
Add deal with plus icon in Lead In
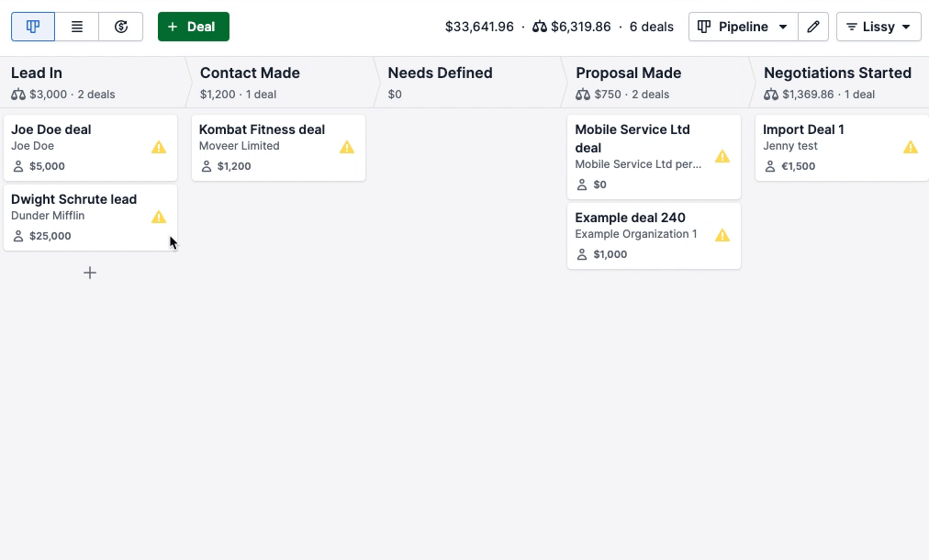pos(90,273)
